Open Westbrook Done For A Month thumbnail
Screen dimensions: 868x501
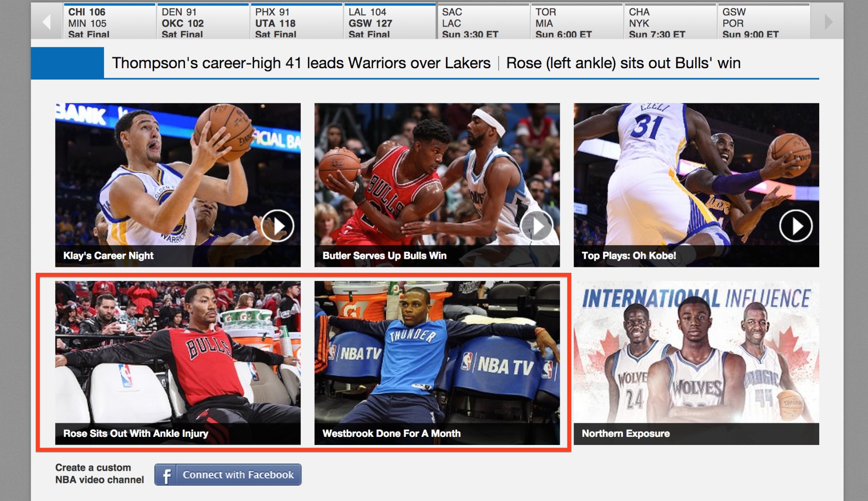(x=437, y=363)
